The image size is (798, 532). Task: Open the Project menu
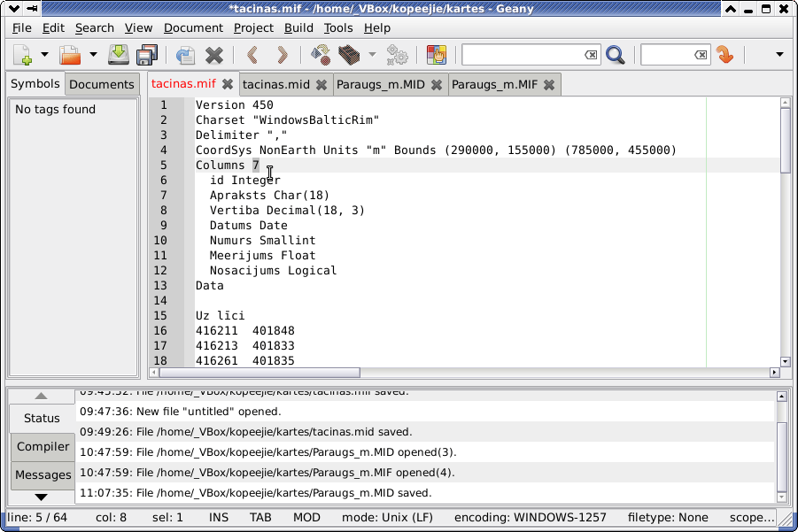pyautogui.click(x=253, y=28)
